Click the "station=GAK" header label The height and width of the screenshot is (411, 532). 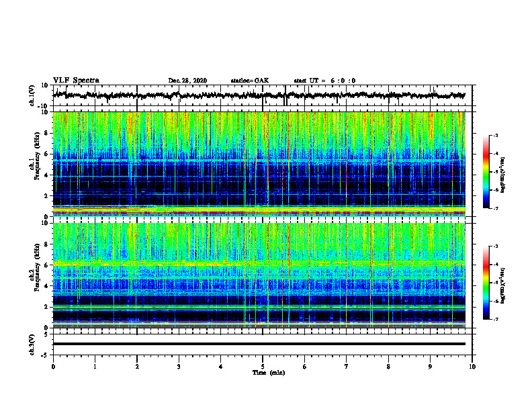coord(250,81)
